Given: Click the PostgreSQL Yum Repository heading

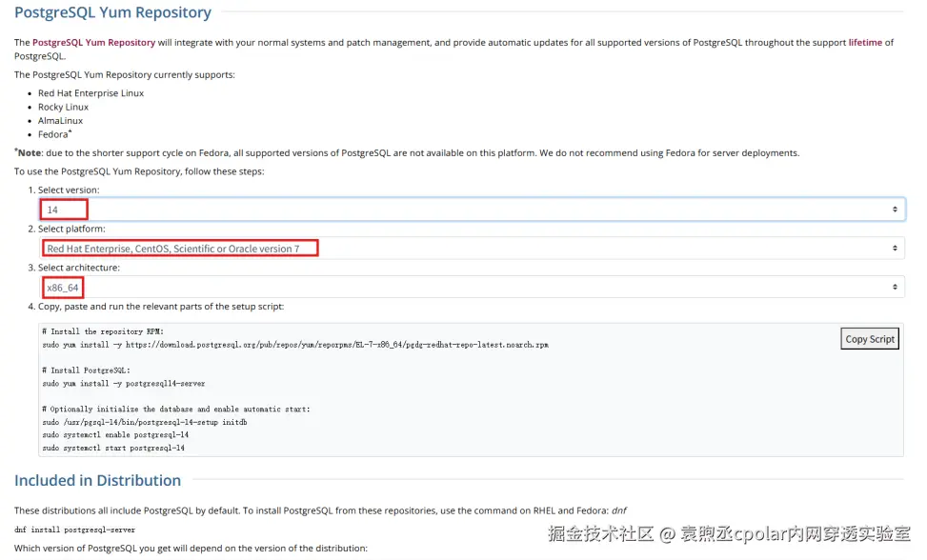Looking at the screenshot, I should [112, 12].
